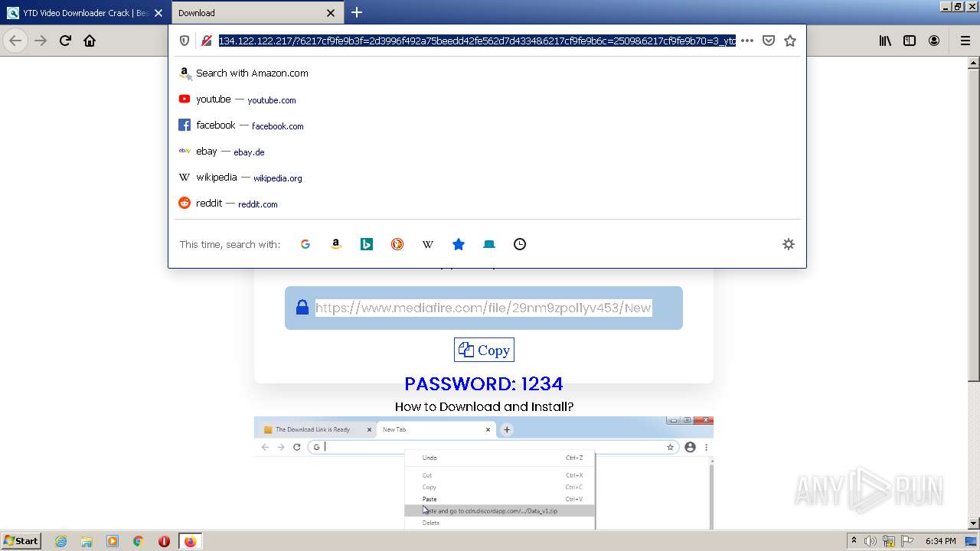The image size is (980, 551).
Task: Click the 'PASSWORD: 1234' text
Action: pyautogui.click(x=484, y=383)
